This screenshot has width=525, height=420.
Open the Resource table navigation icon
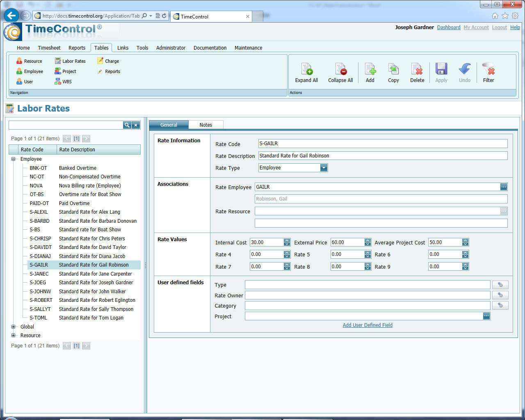[19, 61]
